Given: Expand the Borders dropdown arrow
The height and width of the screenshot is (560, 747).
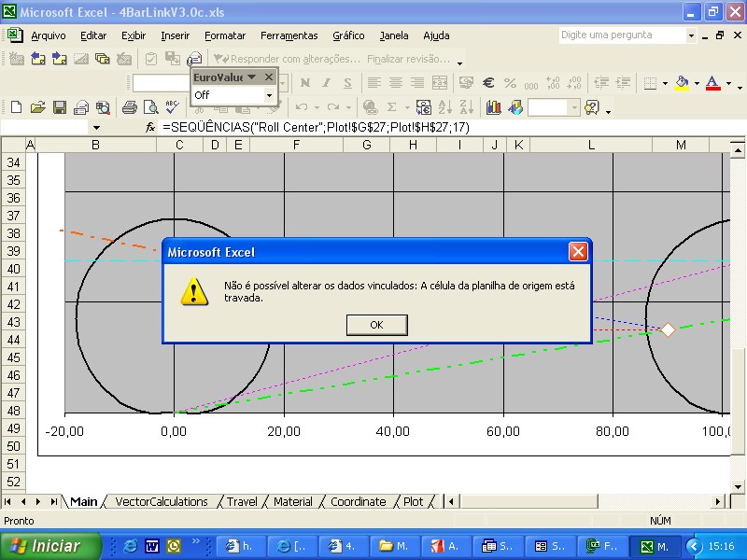Looking at the screenshot, I should coord(665,83).
